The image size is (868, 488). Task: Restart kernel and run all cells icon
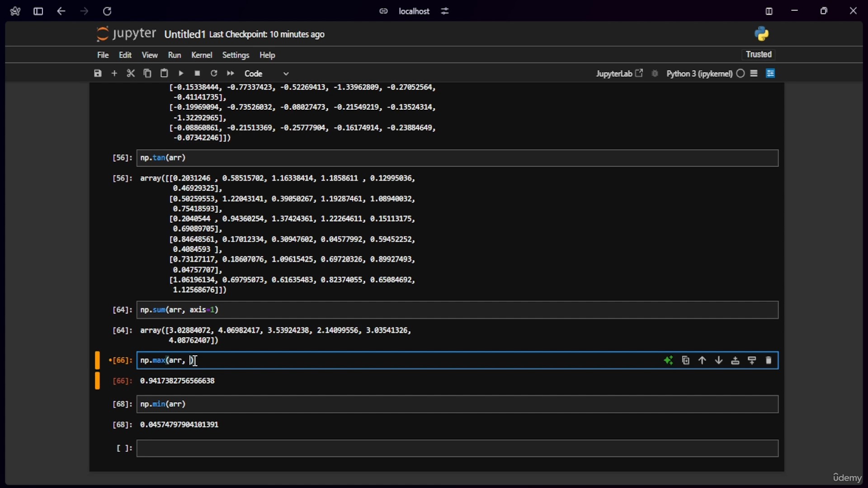(231, 73)
